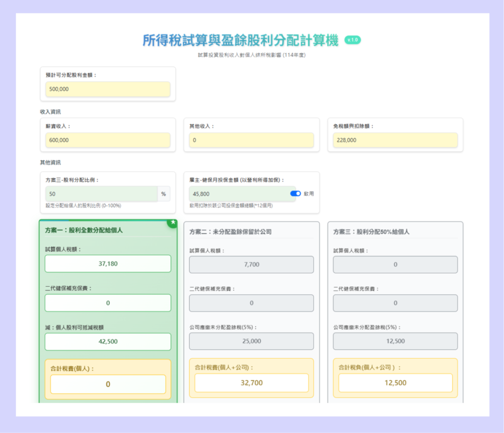The width and height of the screenshot is (504, 433).
Task: Click the % suffix beside 股利分配比例
Action: click(163, 194)
